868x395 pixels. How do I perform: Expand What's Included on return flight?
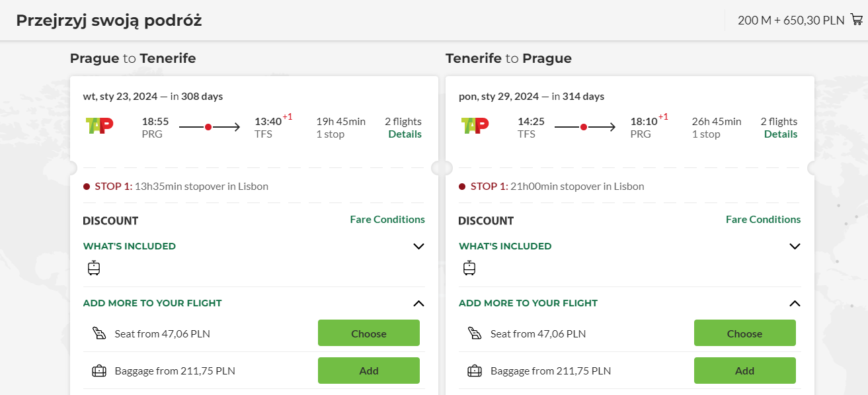click(795, 246)
